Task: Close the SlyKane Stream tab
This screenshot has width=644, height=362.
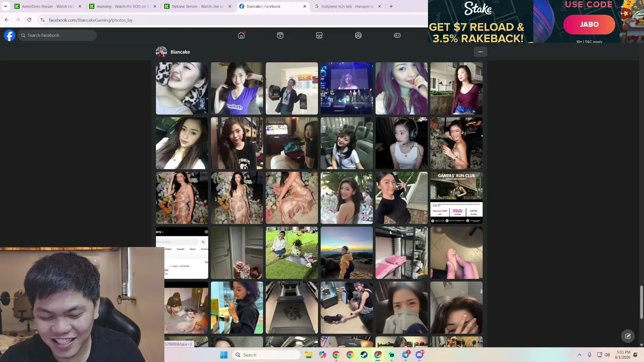Action: [229, 7]
